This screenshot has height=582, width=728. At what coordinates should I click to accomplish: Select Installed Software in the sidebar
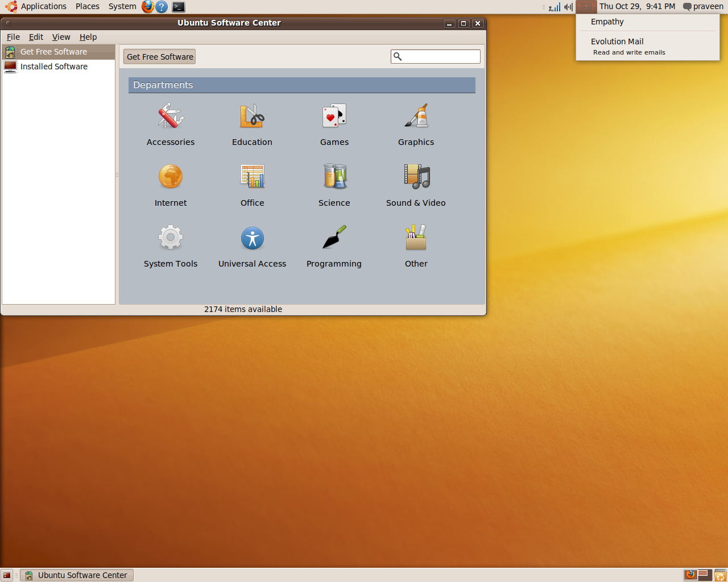click(x=53, y=66)
